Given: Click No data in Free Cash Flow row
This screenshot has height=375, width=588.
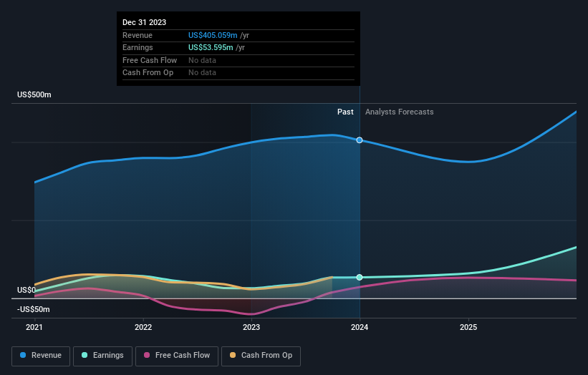Looking at the screenshot, I should point(202,60).
